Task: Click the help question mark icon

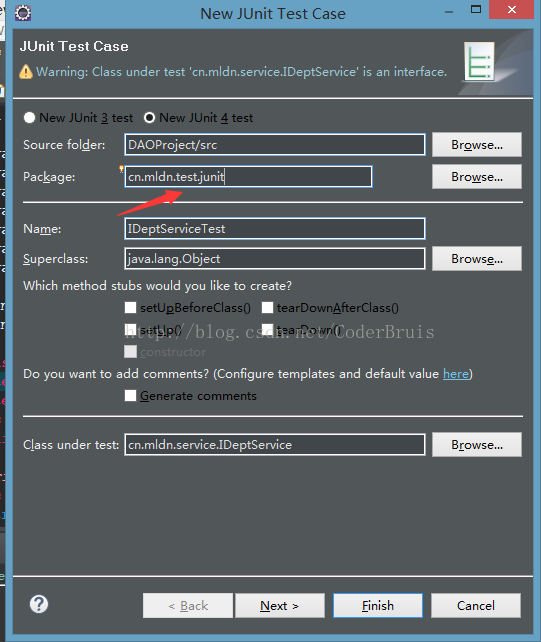Action: point(39,604)
